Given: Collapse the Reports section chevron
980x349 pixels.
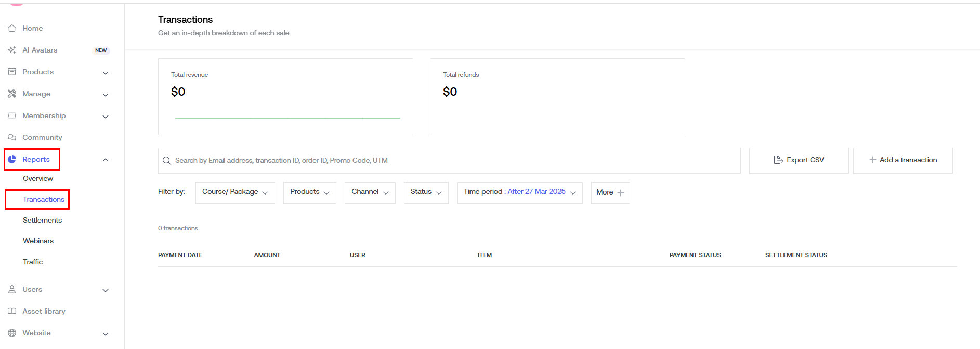Looking at the screenshot, I should 106,160.
